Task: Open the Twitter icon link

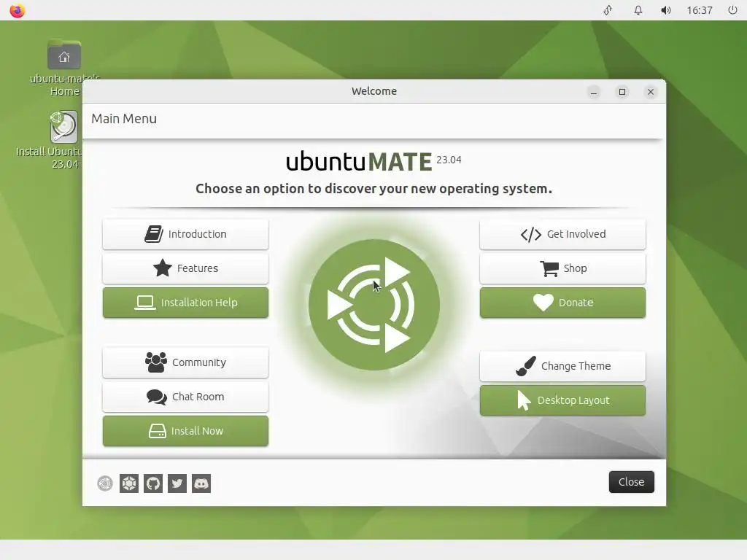Action: pos(177,484)
